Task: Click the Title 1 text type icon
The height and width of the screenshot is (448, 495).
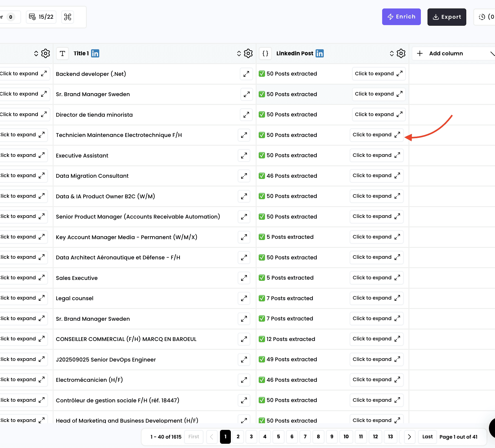Action: 62,54
